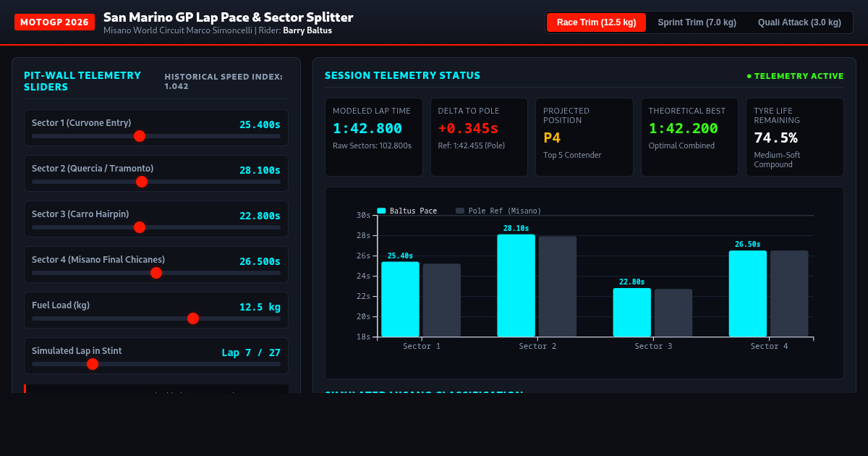This screenshot has height=456, width=868.
Task: Click the Tyre Life Remaining card
Action: (x=795, y=138)
